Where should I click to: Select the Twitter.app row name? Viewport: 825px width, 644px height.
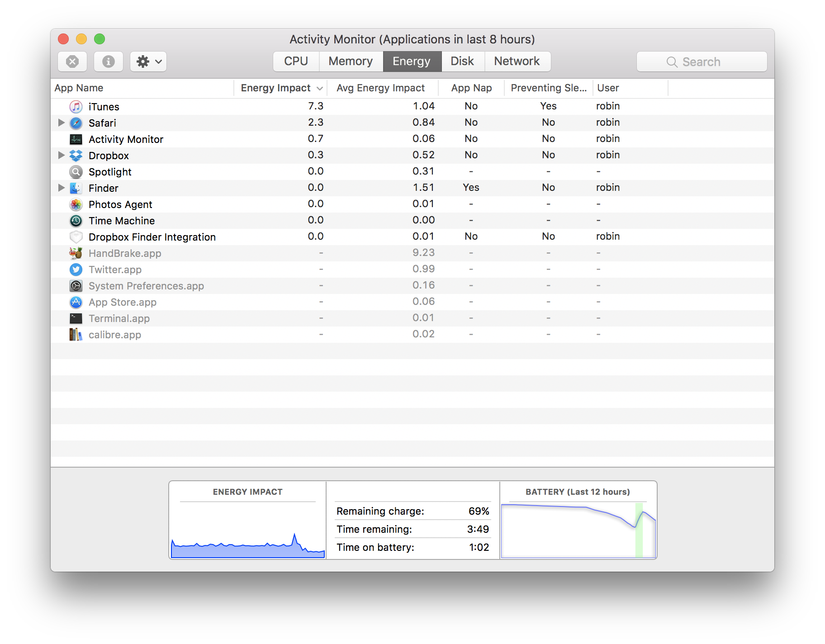[115, 270]
